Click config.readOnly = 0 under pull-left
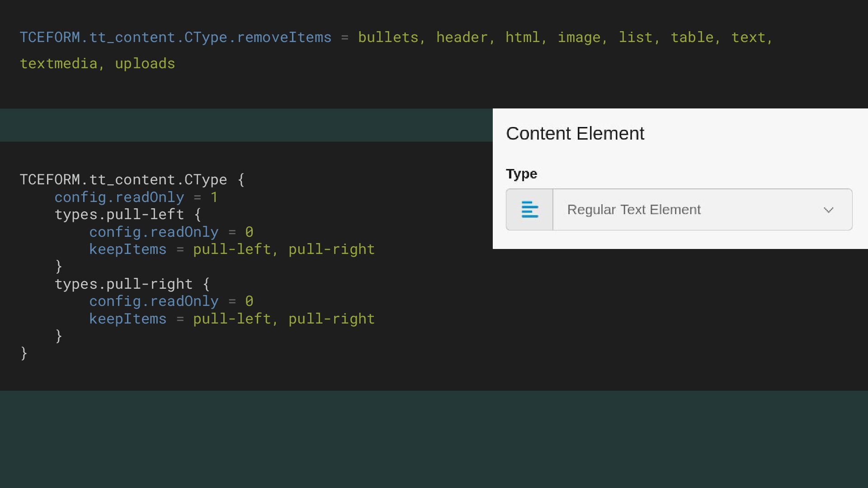 (171, 232)
